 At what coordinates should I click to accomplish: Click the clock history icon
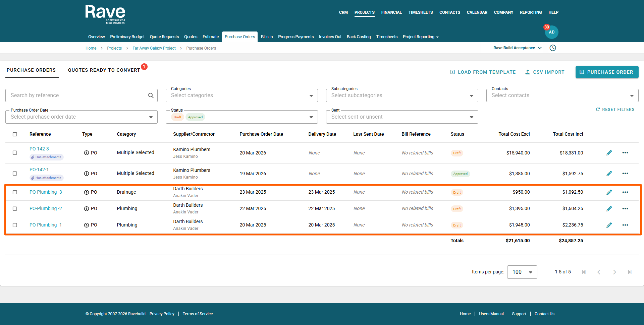tap(553, 48)
